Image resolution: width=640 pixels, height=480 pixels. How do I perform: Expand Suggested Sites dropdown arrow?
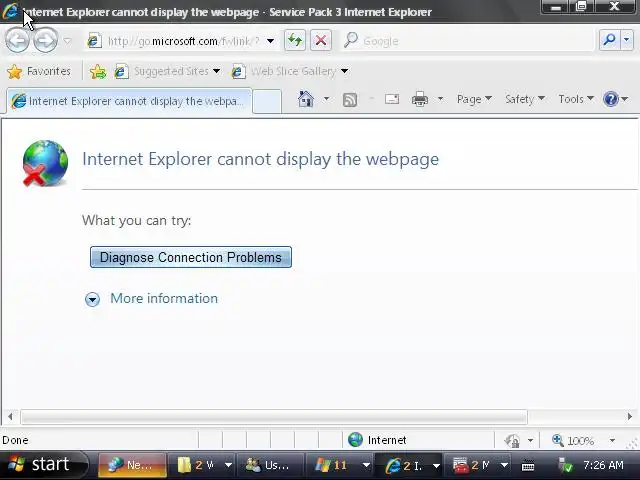[216, 71]
